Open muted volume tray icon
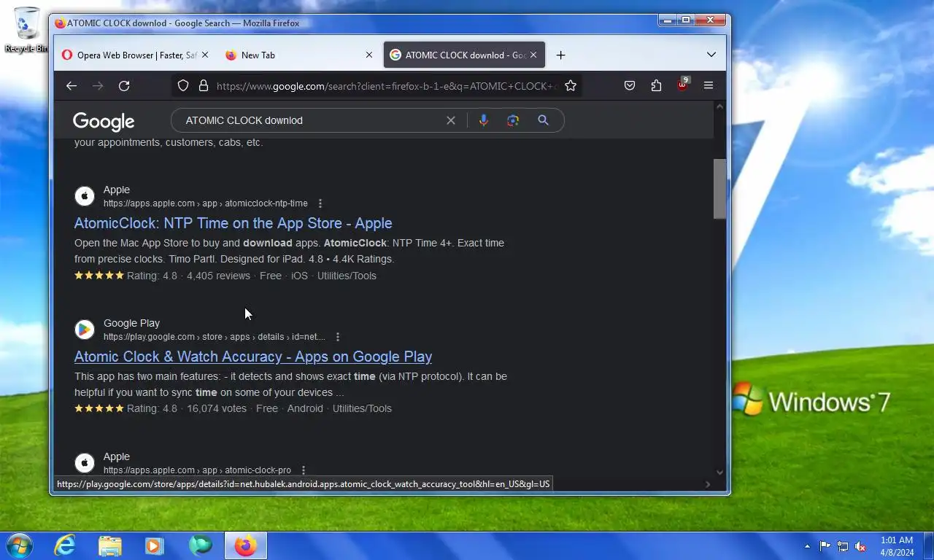 click(x=861, y=546)
